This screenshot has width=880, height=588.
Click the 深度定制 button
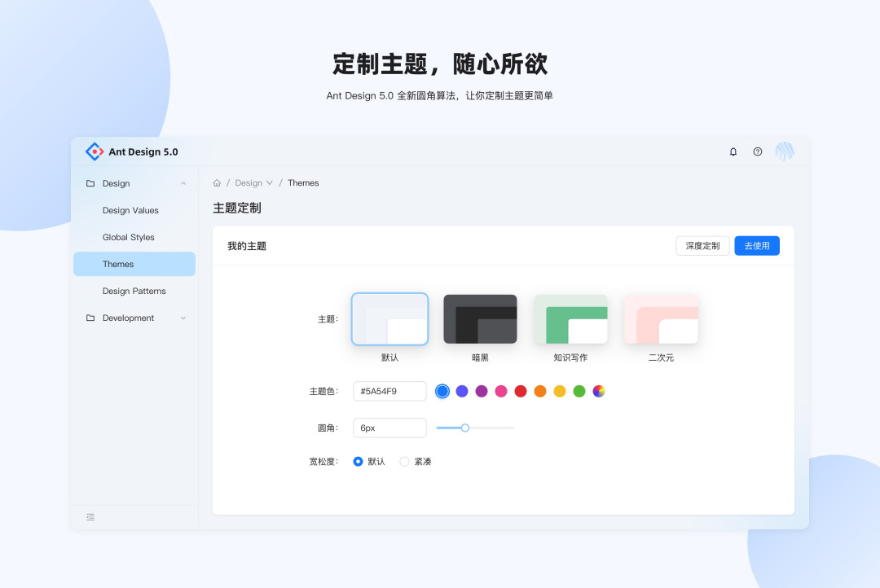702,246
